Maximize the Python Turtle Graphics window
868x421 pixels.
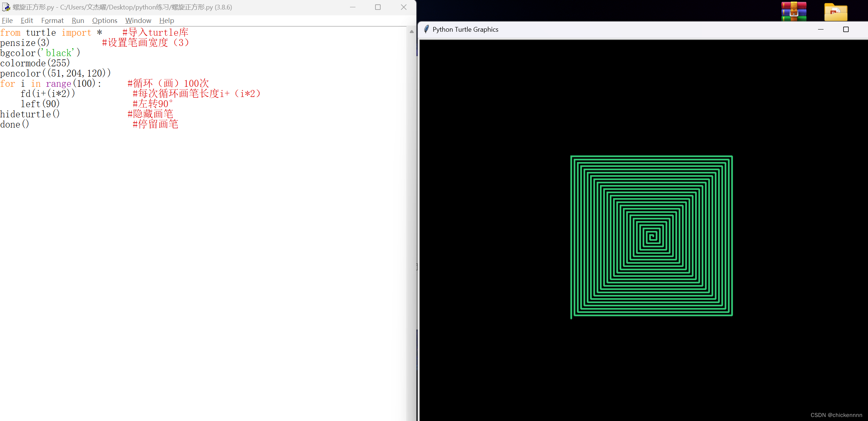click(846, 30)
